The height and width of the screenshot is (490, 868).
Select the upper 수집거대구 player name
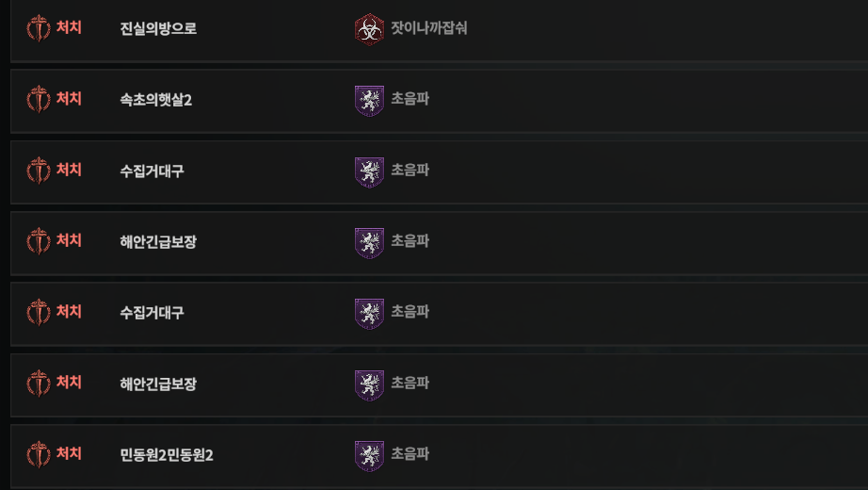[x=153, y=171]
